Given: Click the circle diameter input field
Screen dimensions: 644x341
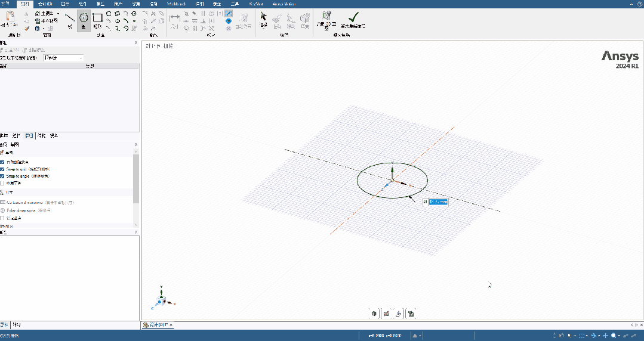Looking at the screenshot, I should pos(438,202).
